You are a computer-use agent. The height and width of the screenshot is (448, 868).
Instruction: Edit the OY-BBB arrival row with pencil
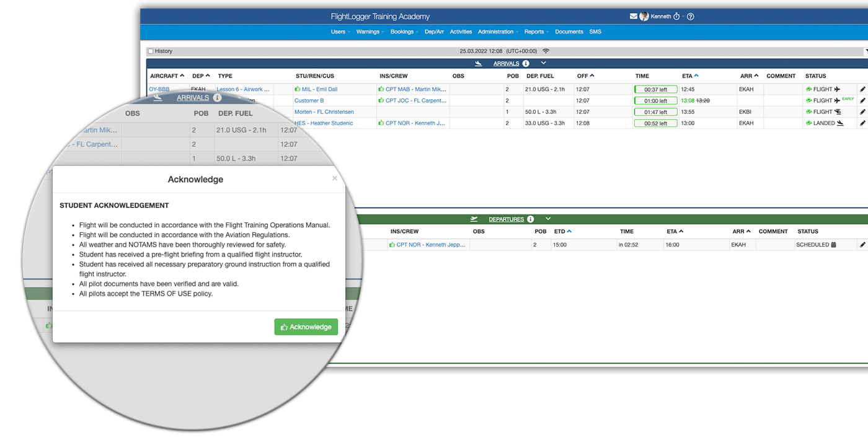coord(862,89)
